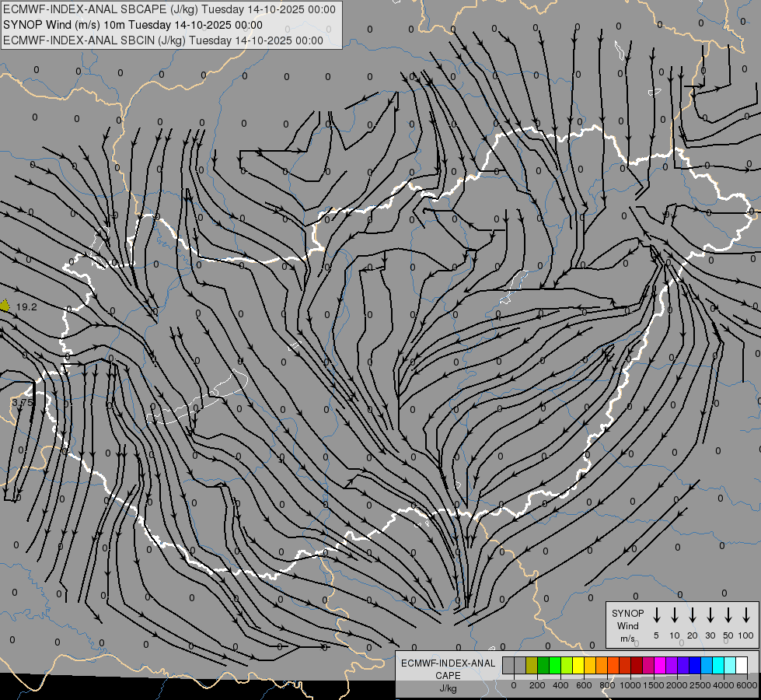761x700 pixels.
Task: Click the J/kg unit in the CAPE legend
Action: (x=448, y=688)
